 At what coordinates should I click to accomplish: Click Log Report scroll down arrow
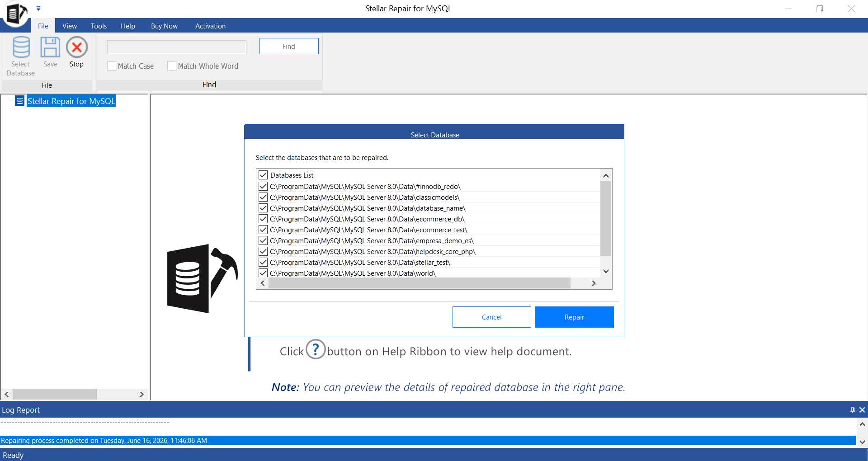coord(862,442)
